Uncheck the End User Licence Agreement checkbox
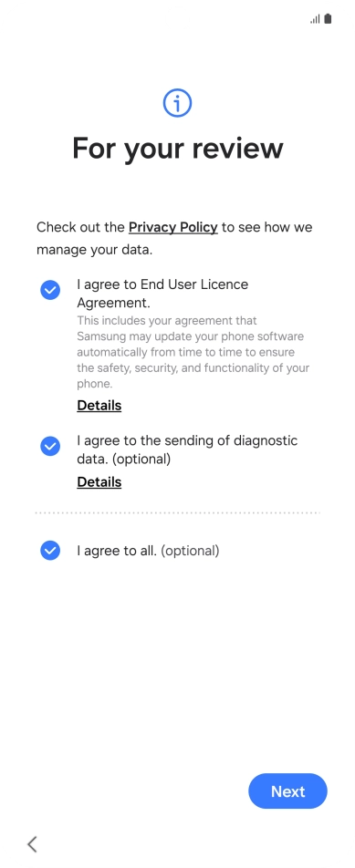355x868 pixels. [50, 290]
